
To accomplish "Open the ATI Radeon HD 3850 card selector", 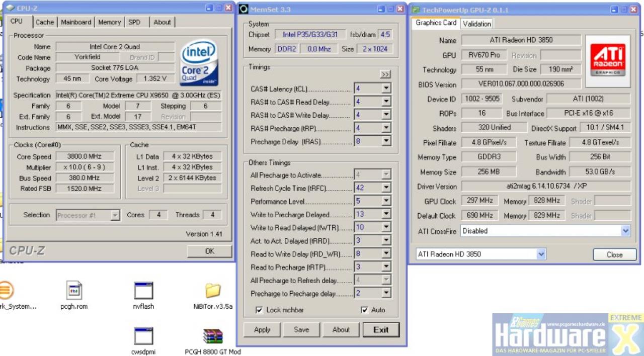I will [x=541, y=254].
